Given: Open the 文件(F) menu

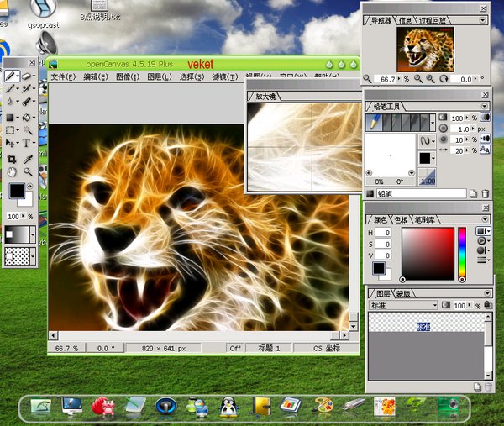Looking at the screenshot, I should 63,77.
